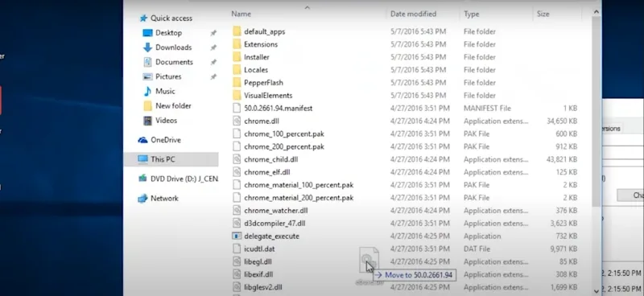Image resolution: width=644 pixels, height=296 pixels.
Task: Click the d3dcompiler_47.dll file icon
Action: pyautogui.click(x=236, y=224)
